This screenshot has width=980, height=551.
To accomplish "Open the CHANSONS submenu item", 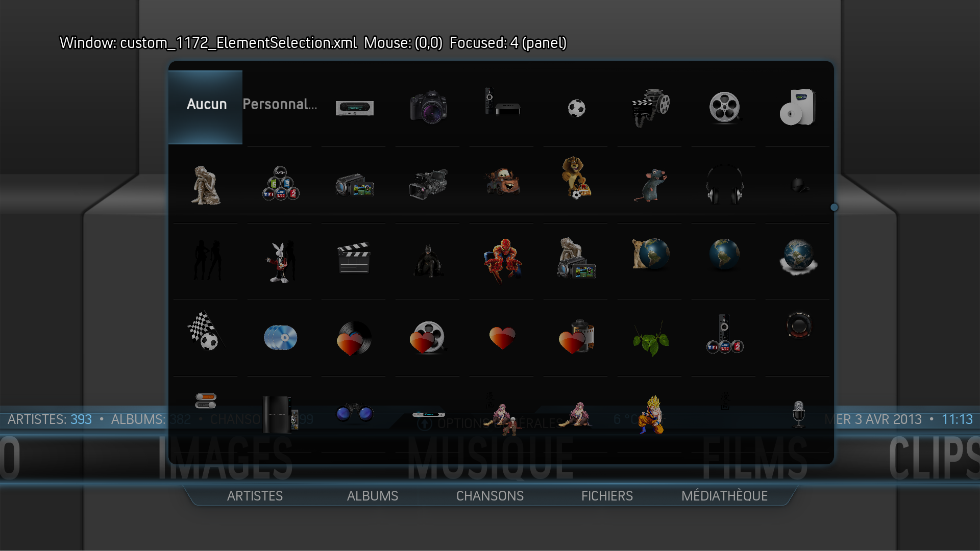I will pyautogui.click(x=490, y=496).
